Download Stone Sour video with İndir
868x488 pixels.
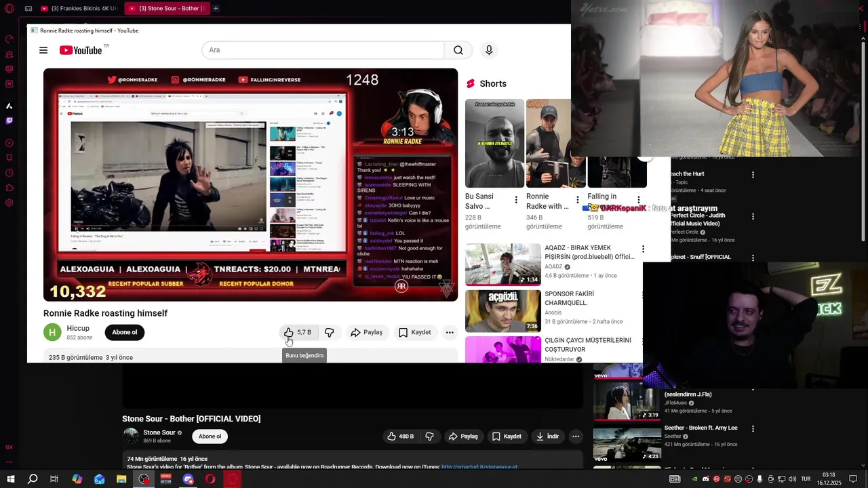click(x=547, y=436)
